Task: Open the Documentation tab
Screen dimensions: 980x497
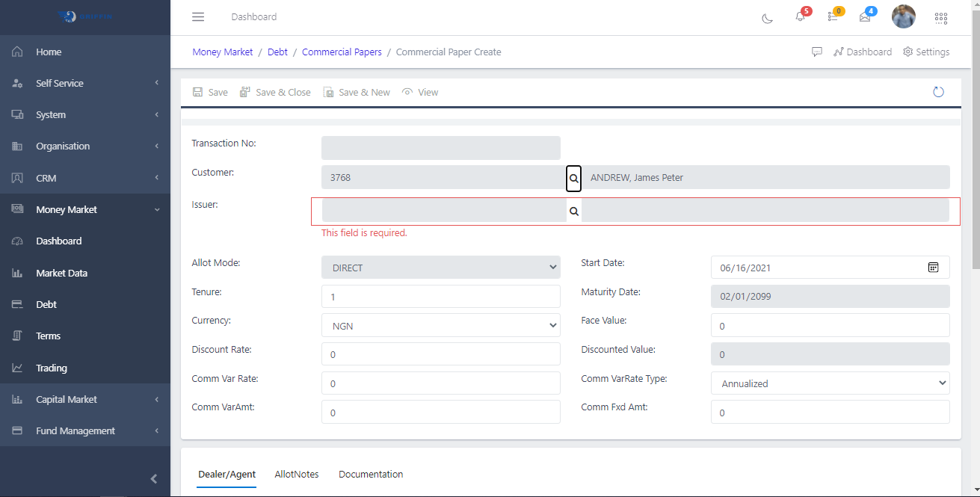Action: click(370, 474)
